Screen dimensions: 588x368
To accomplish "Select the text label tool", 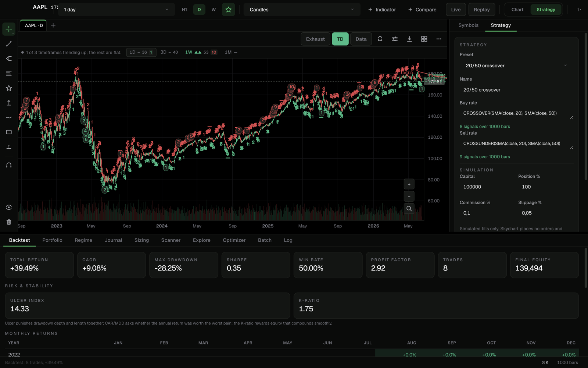I will tap(9, 147).
